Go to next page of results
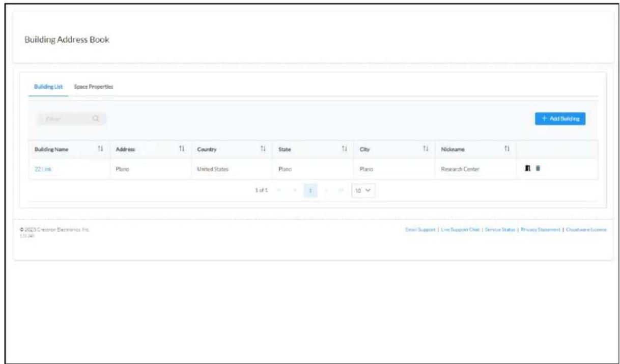 coord(326,190)
